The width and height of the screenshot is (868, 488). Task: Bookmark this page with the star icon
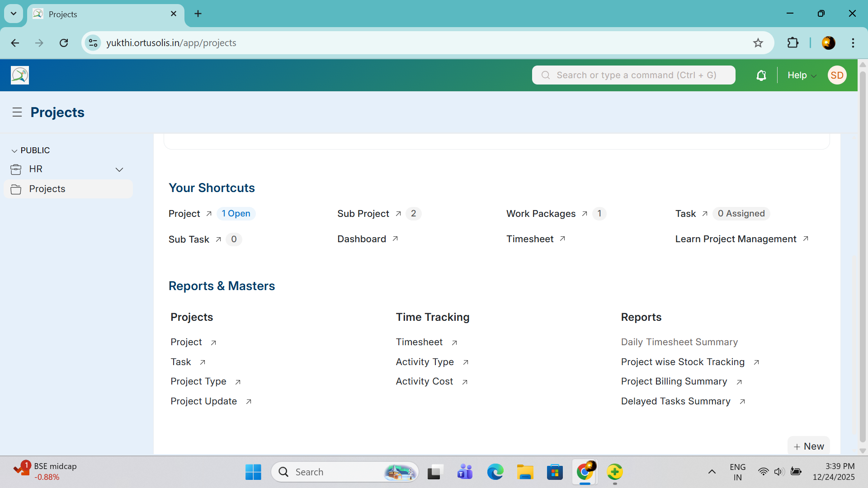(x=758, y=43)
